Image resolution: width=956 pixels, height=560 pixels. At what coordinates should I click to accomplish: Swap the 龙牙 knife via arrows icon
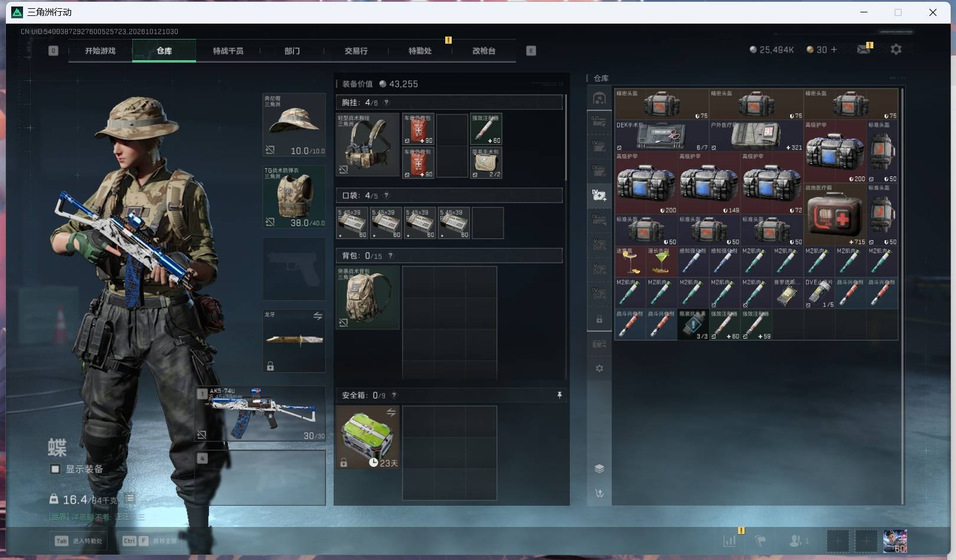point(318,316)
